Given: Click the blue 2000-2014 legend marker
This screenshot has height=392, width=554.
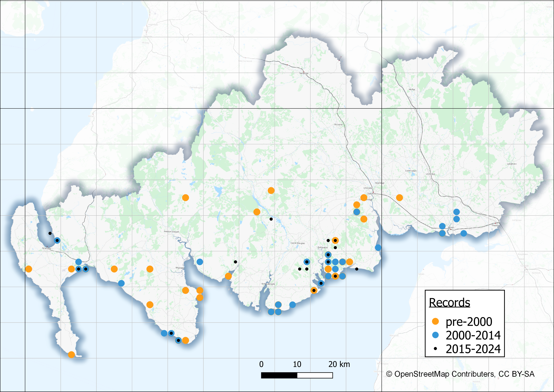Looking at the screenshot, I should click(435, 335).
